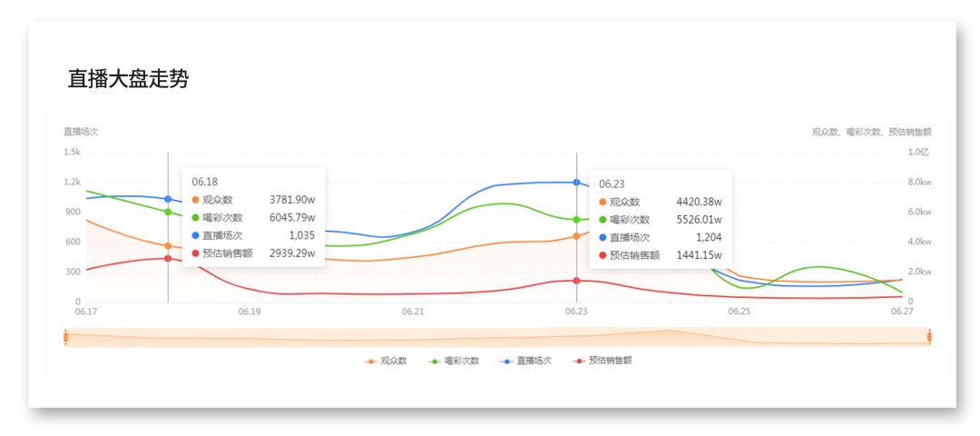The width and height of the screenshot is (980, 436).
Task: Click the orange 观众数 point on 06.23
Action: click(x=576, y=236)
